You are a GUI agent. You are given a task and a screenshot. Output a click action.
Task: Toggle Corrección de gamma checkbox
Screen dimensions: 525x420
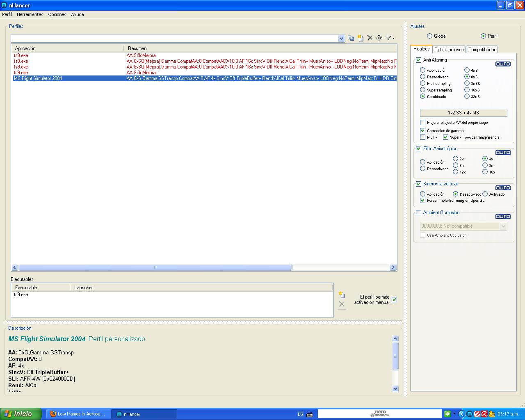[x=422, y=130]
